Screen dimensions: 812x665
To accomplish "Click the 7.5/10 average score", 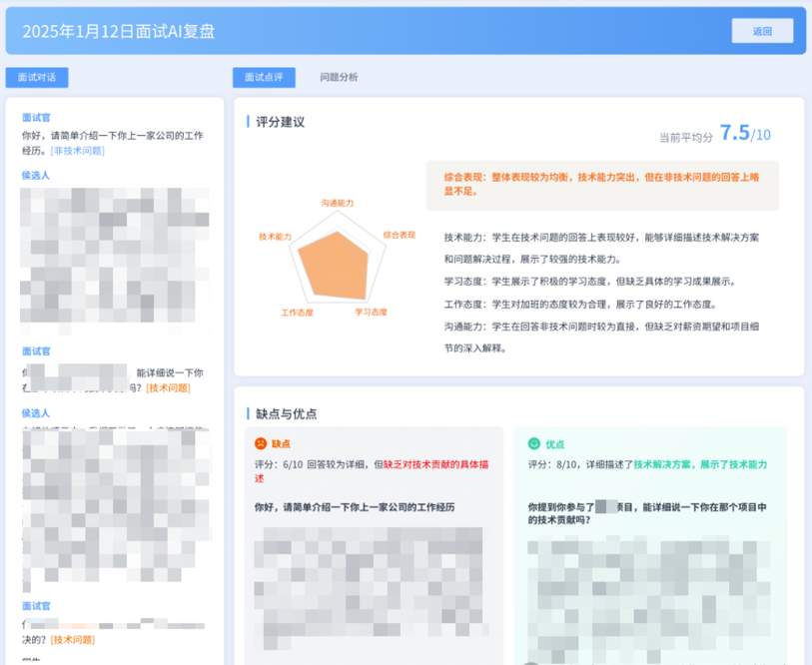I will (x=744, y=134).
